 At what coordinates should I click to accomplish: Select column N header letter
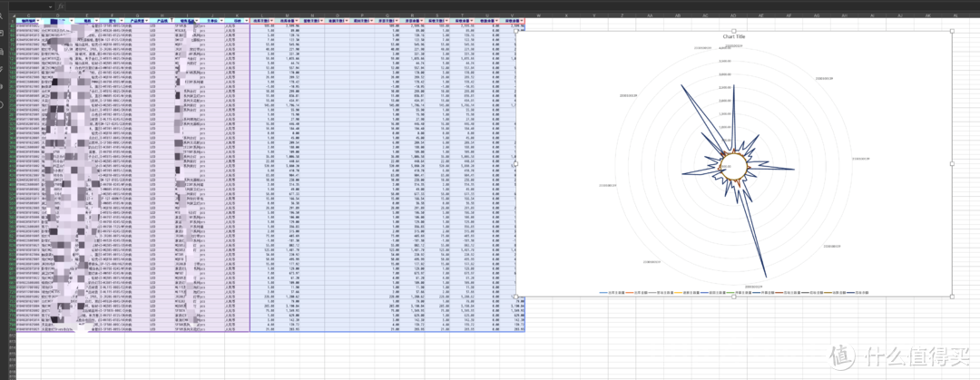click(x=312, y=15)
